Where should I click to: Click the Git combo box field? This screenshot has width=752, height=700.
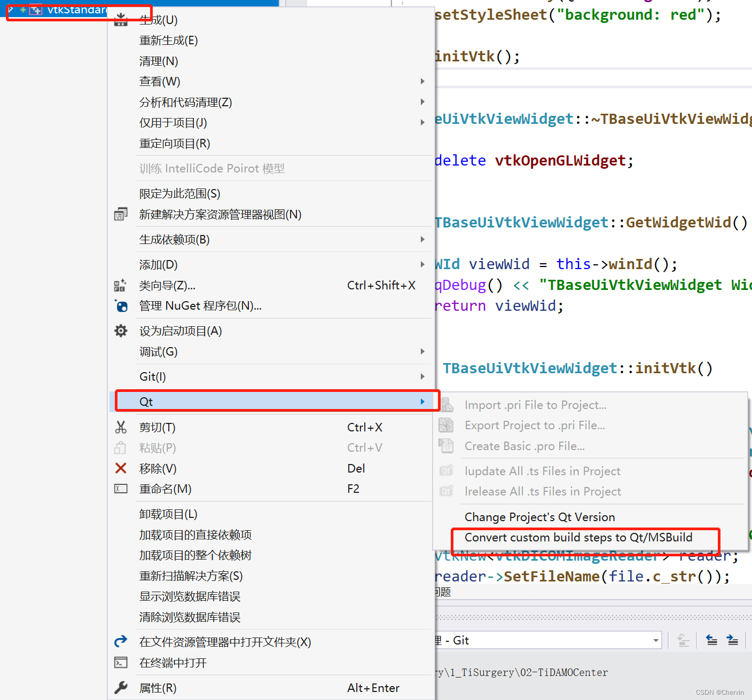click(548, 640)
